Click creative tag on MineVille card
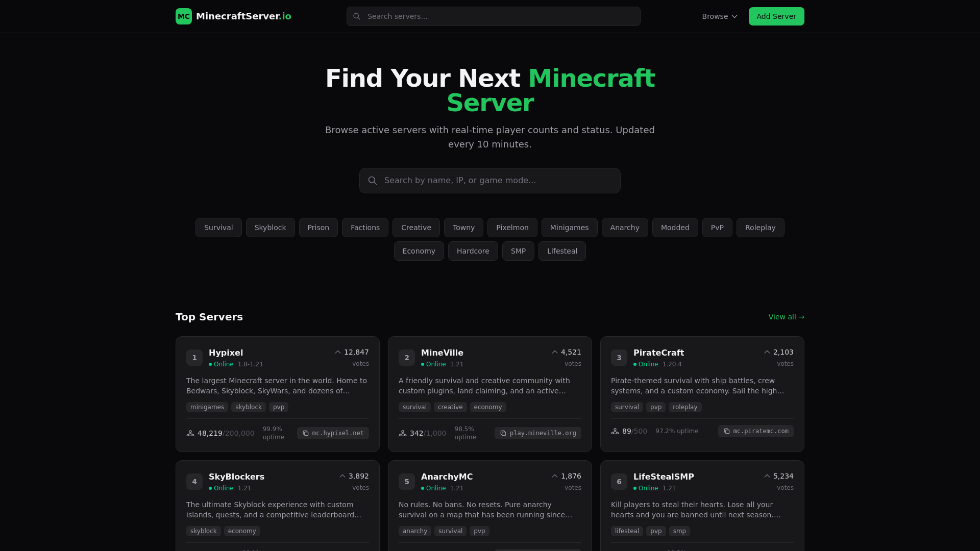980x551 pixels. 450,407
